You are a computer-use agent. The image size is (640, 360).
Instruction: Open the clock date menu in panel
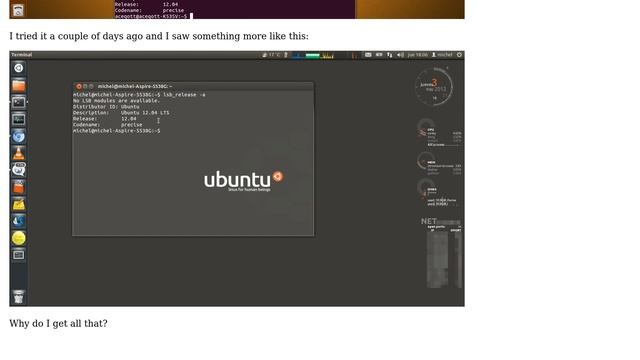click(418, 55)
